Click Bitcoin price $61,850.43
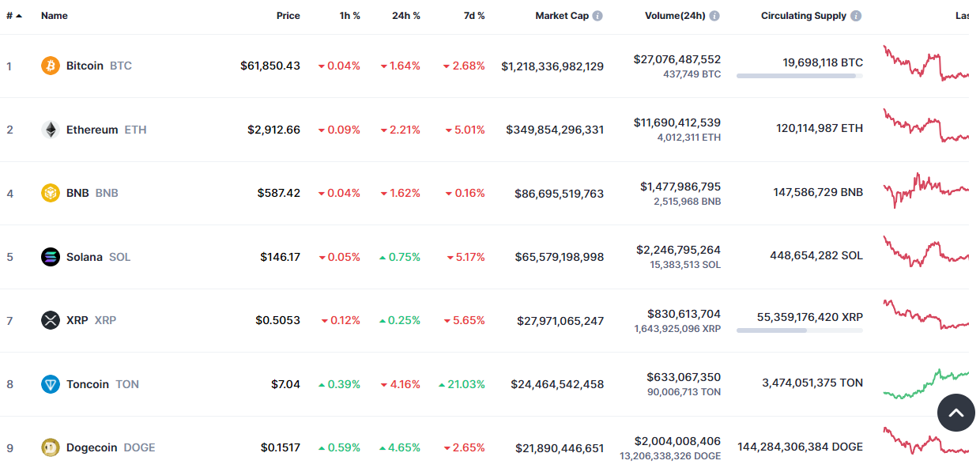980x468 pixels. [x=270, y=66]
